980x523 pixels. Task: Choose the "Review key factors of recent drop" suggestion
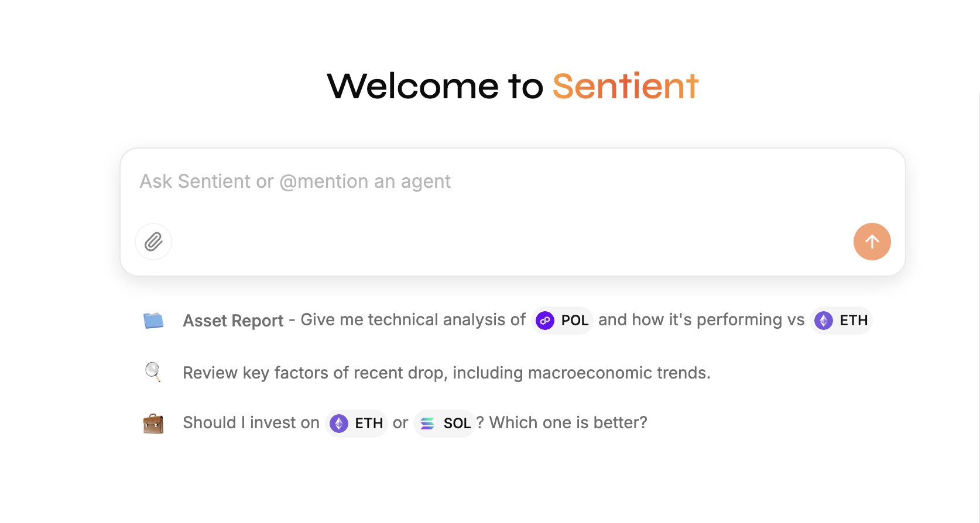pyautogui.click(x=446, y=373)
